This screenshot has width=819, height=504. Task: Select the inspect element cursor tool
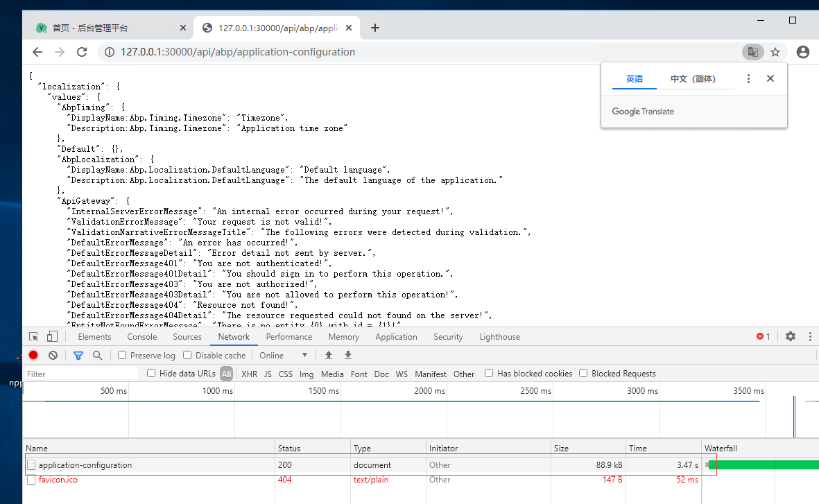(33, 336)
